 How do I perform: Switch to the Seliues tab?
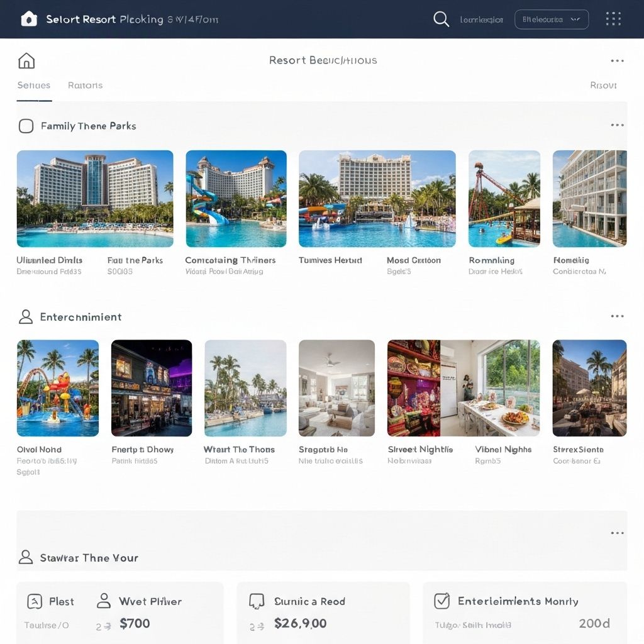[x=34, y=86]
